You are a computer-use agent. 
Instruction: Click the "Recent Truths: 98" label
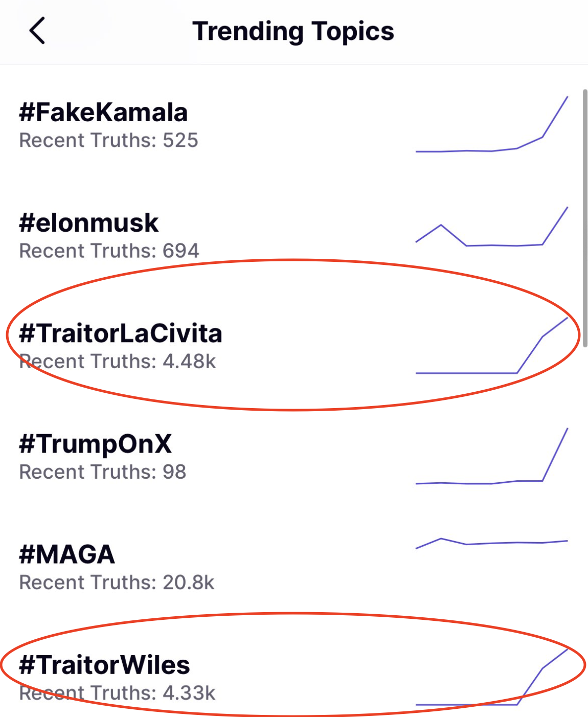102,472
